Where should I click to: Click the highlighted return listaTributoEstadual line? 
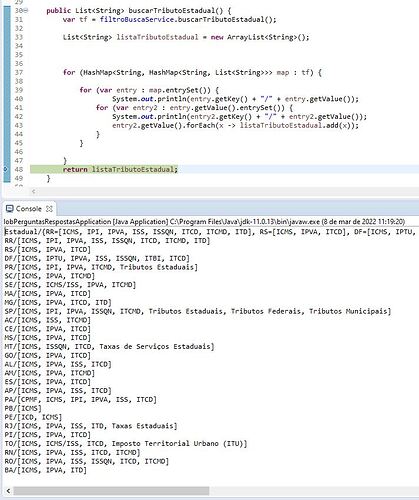tap(120, 169)
